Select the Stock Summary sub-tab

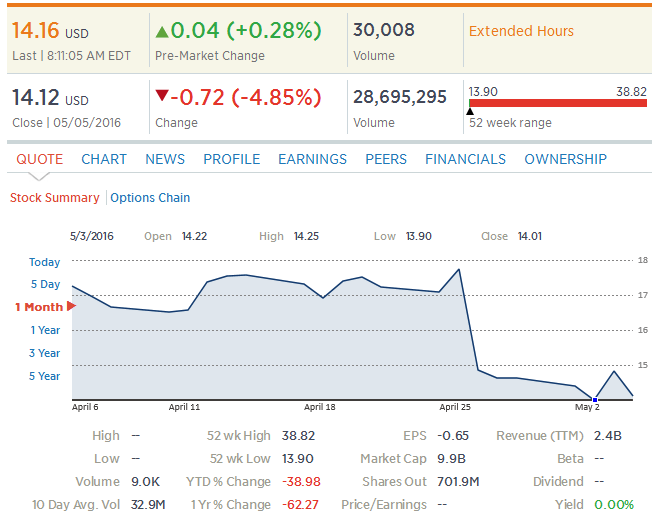coord(55,198)
